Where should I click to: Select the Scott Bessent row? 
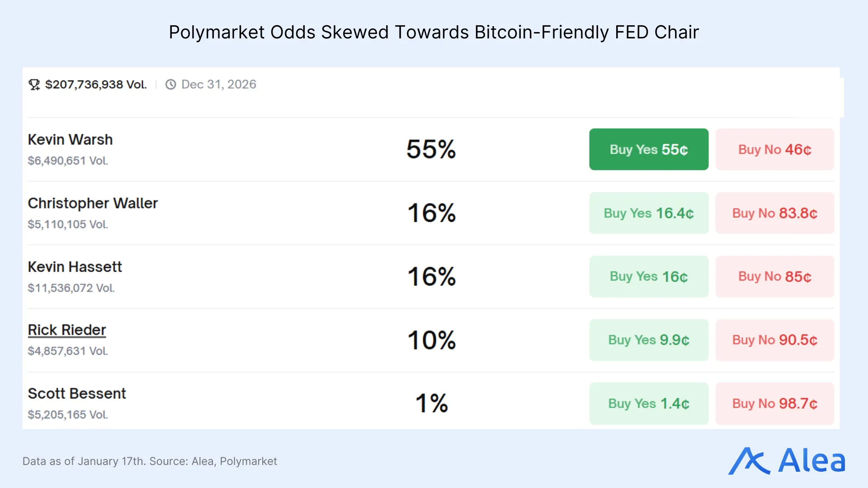(x=77, y=394)
